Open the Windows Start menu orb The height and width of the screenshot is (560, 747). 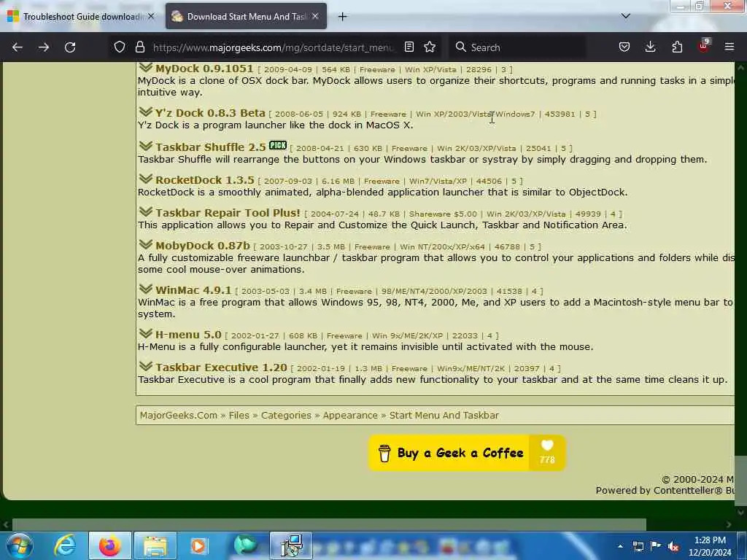point(20,545)
